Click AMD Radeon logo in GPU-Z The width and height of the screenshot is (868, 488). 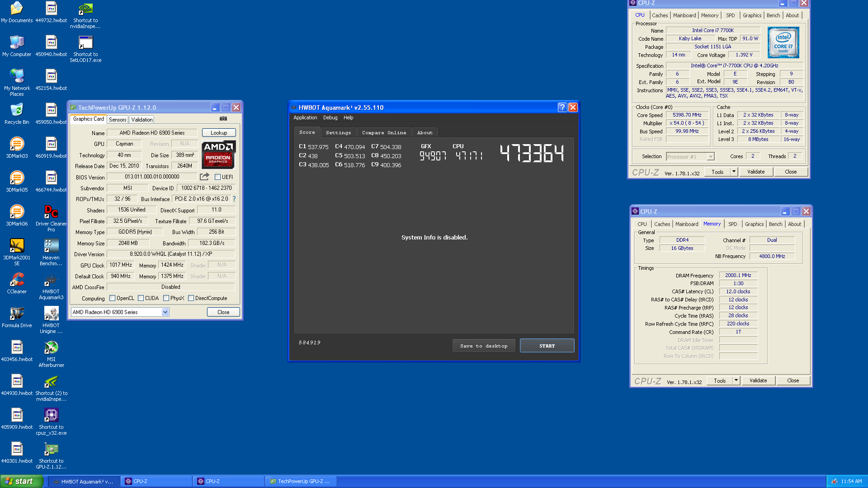pyautogui.click(x=218, y=155)
